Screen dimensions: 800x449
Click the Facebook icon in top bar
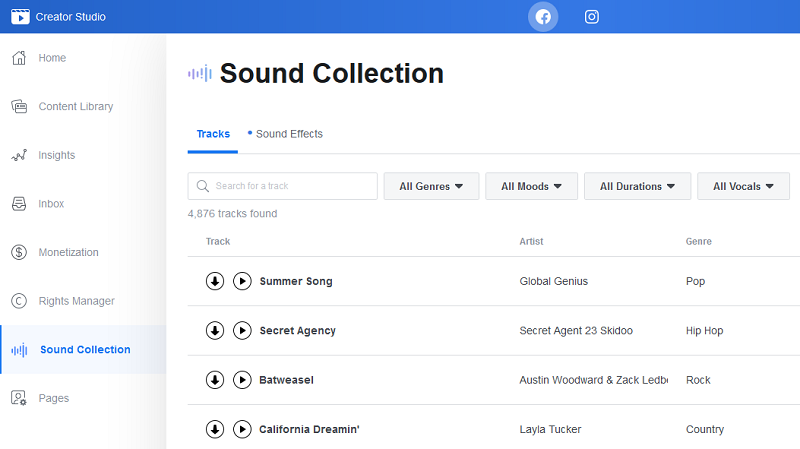coord(543,17)
